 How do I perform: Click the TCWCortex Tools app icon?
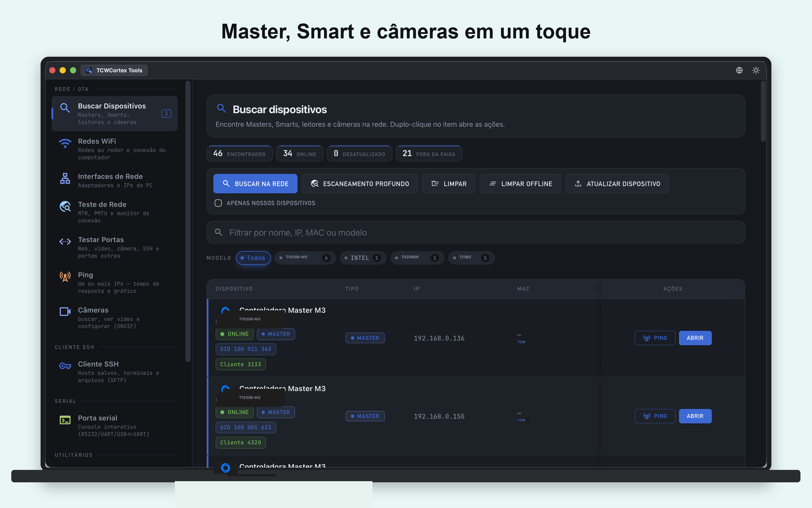(x=89, y=70)
